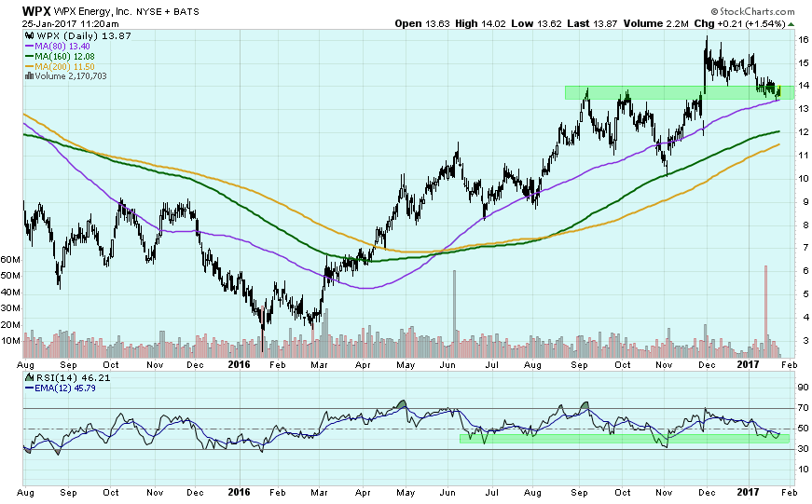Image resolution: width=812 pixels, height=504 pixels.
Task: Click the 10M volume axis label
Action: 10,341
